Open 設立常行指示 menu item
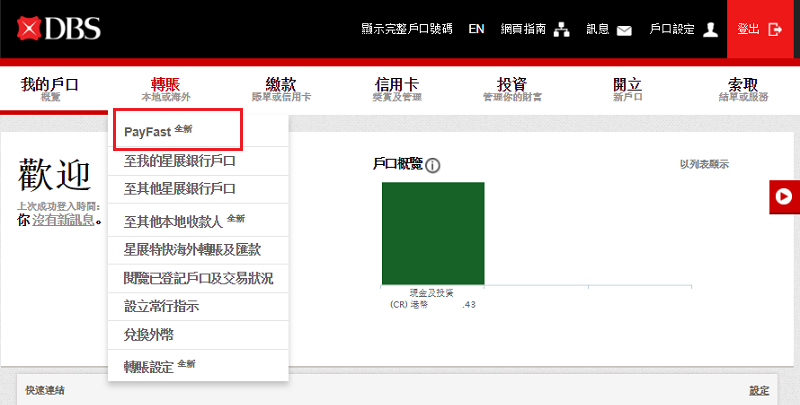 click(x=163, y=307)
